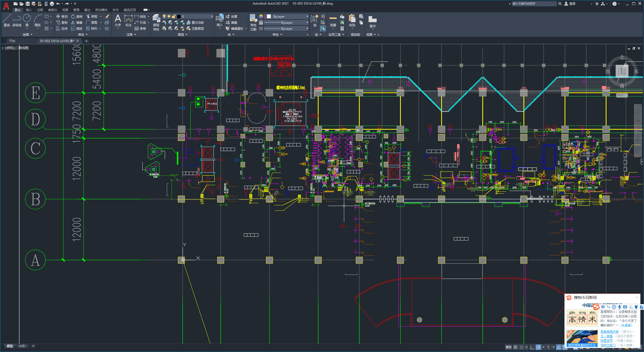Click Match Layer (匹配图层)
This screenshot has height=352, width=644.
click(x=195, y=28)
